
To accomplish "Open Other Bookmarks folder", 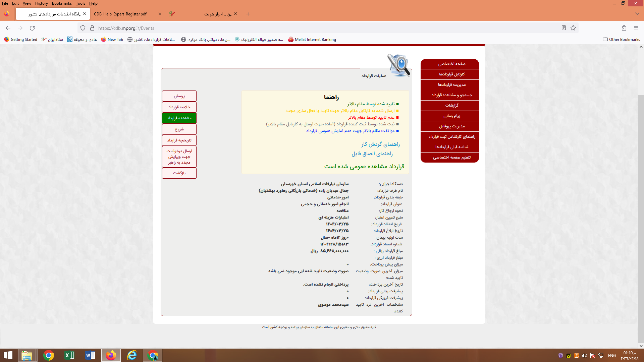I will point(621,40).
